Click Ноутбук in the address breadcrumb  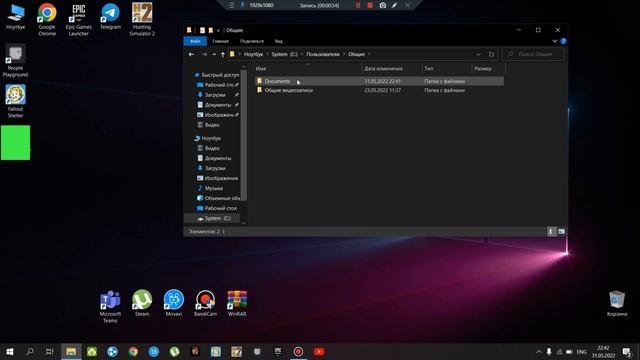[253, 54]
